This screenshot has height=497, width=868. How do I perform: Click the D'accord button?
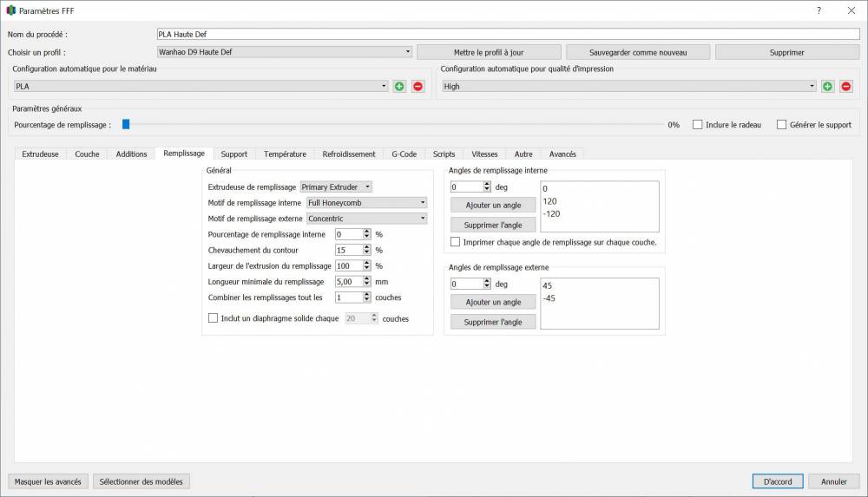click(778, 481)
